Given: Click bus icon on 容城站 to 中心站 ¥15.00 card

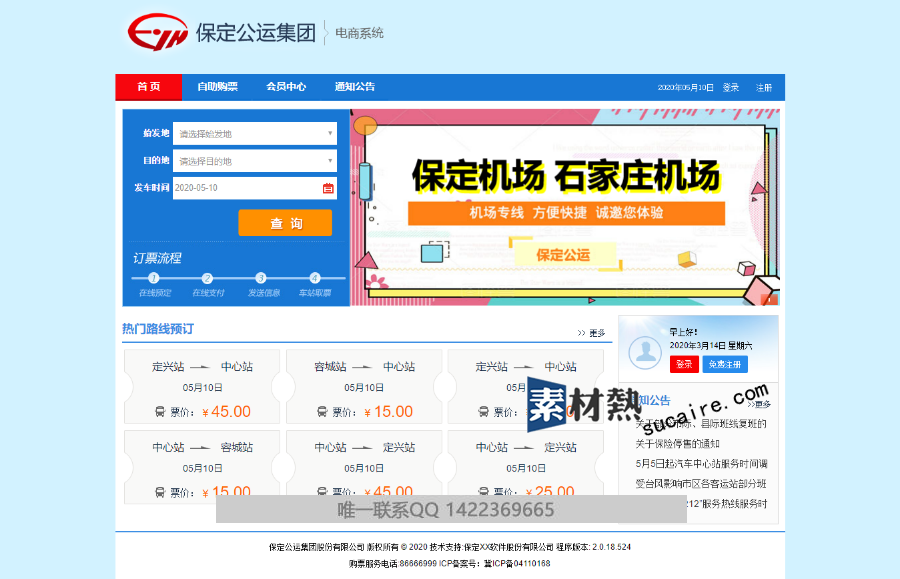Looking at the screenshot, I should click(x=322, y=411).
